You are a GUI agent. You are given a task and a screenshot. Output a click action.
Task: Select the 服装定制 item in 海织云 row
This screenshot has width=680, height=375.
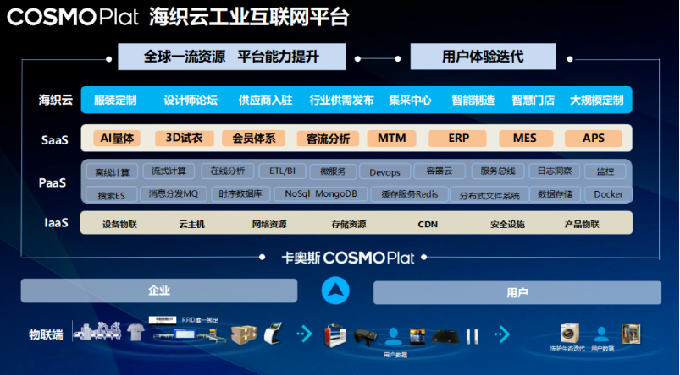click(x=115, y=100)
